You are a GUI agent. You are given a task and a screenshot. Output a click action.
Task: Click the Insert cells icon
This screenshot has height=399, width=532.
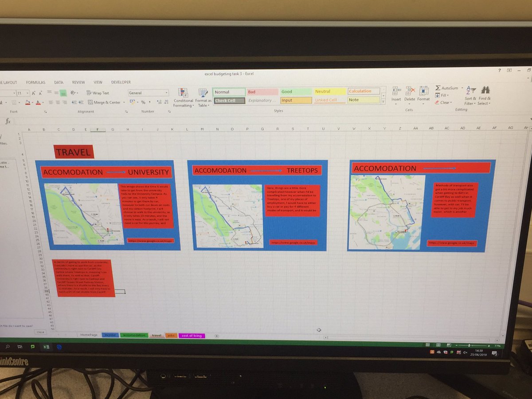396,90
